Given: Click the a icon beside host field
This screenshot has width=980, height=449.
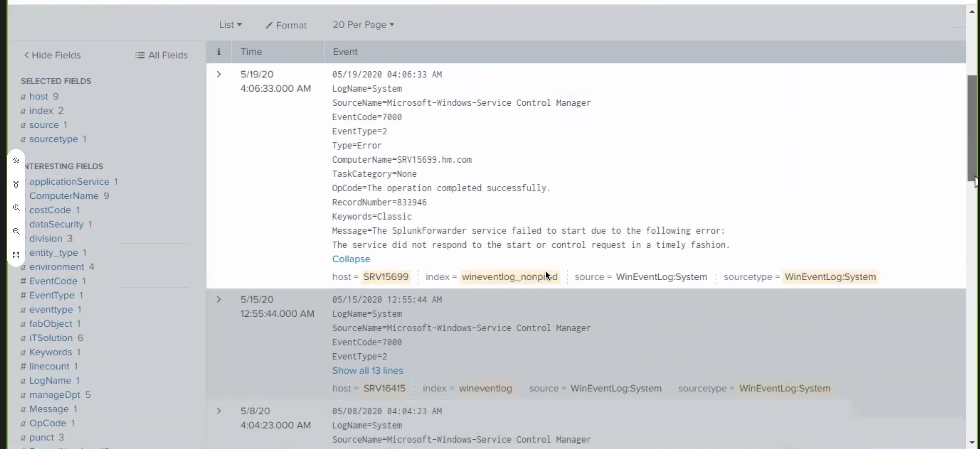Looking at the screenshot, I should [23, 96].
